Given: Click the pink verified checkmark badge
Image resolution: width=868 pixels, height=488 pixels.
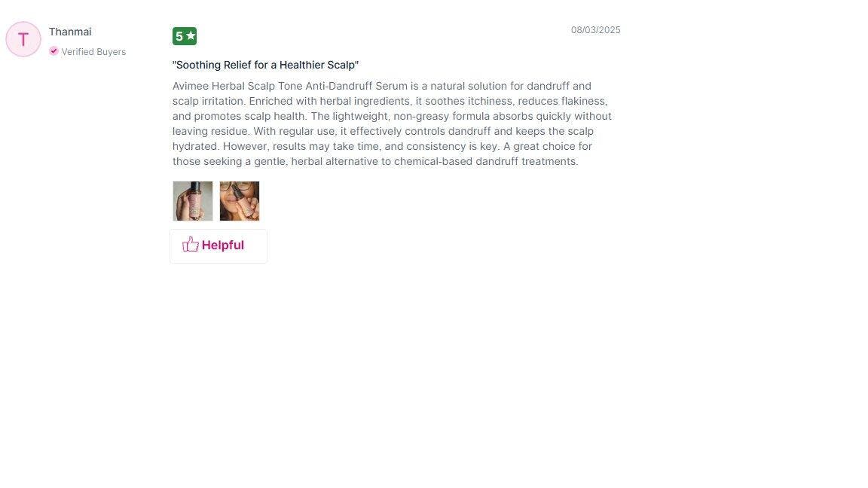Looking at the screenshot, I should click(53, 51).
